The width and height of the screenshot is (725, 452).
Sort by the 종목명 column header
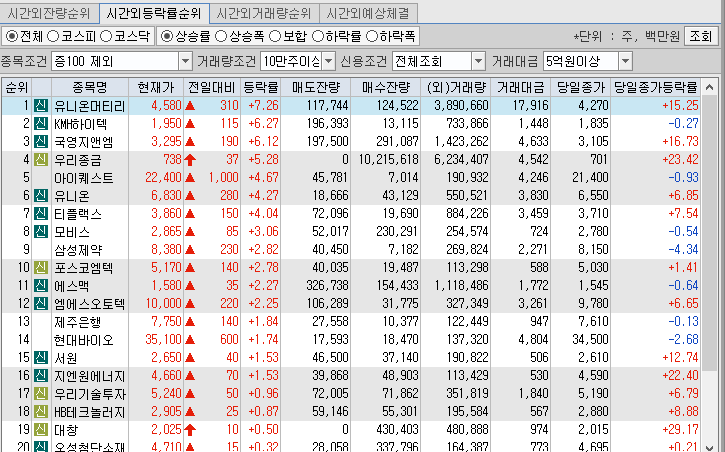point(90,87)
